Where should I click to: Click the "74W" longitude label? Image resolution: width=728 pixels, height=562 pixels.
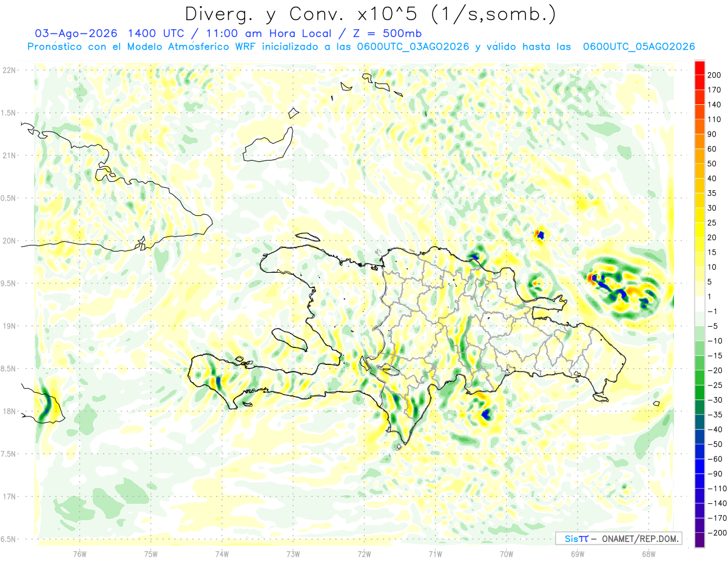(x=222, y=553)
